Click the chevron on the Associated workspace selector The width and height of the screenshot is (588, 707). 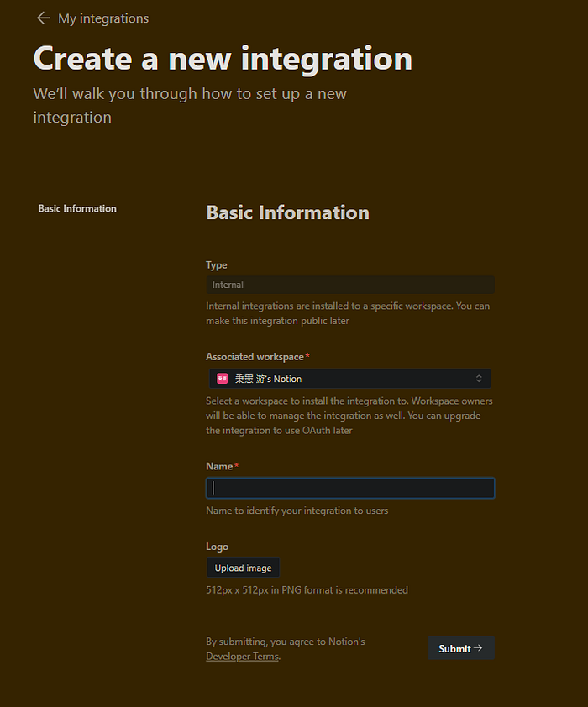click(x=480, y=378)
